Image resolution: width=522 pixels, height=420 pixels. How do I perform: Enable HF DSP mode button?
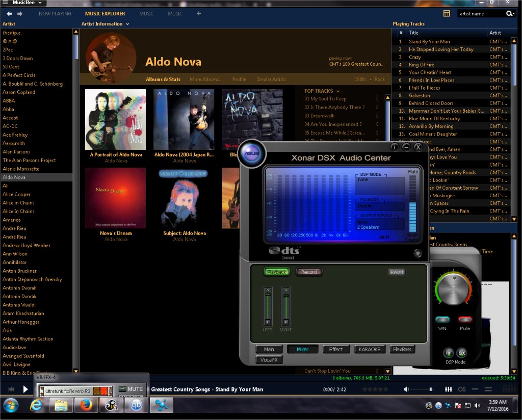[x=449, y=353]
